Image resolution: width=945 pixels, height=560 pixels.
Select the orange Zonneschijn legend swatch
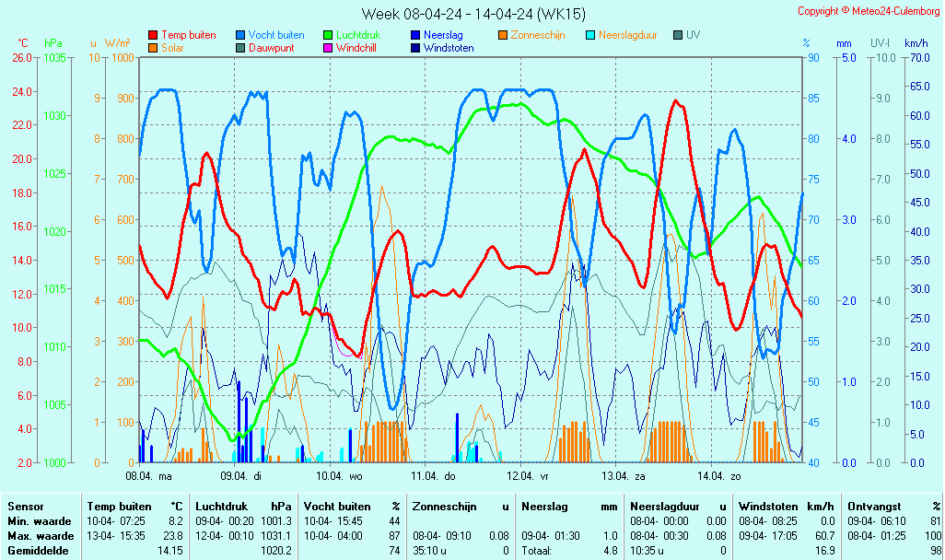tap(502, 35)
